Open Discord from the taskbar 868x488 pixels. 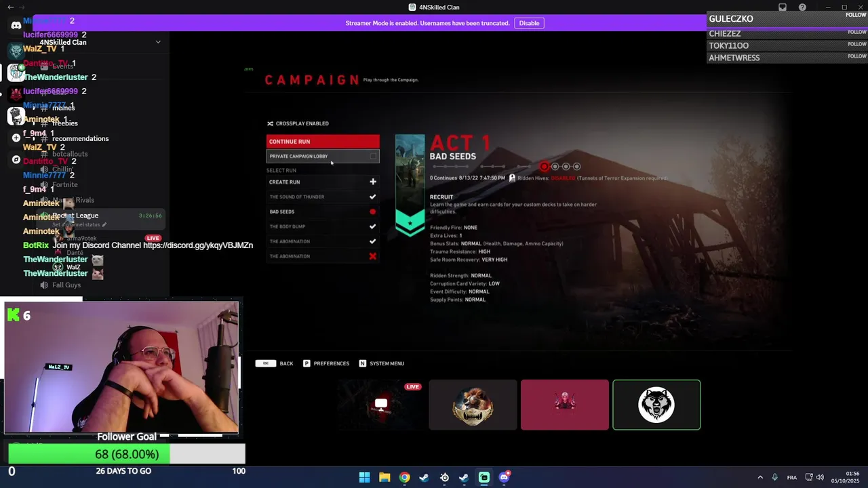[504, 477]
